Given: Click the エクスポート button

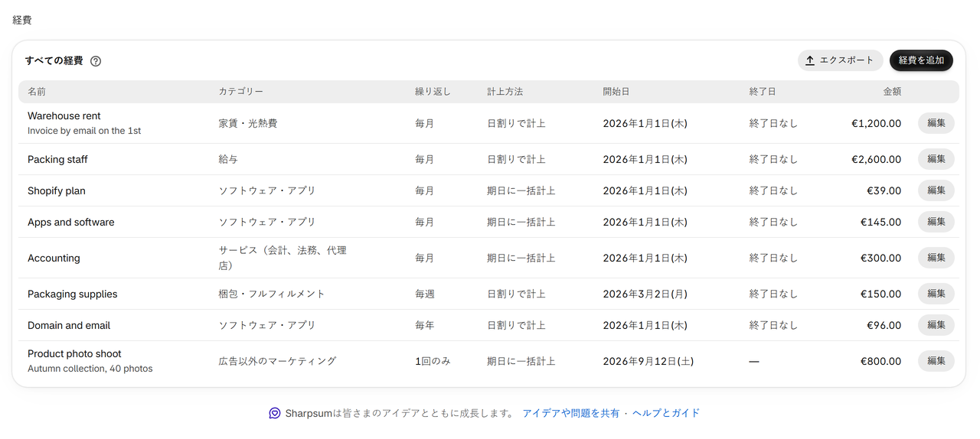Looking at the screenshot, I should (x=840, y=60).
